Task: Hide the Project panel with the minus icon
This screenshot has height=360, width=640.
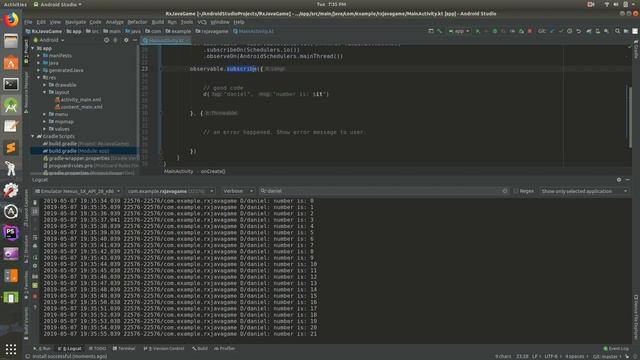Action: pyautogui.click(x=135, y=40)
